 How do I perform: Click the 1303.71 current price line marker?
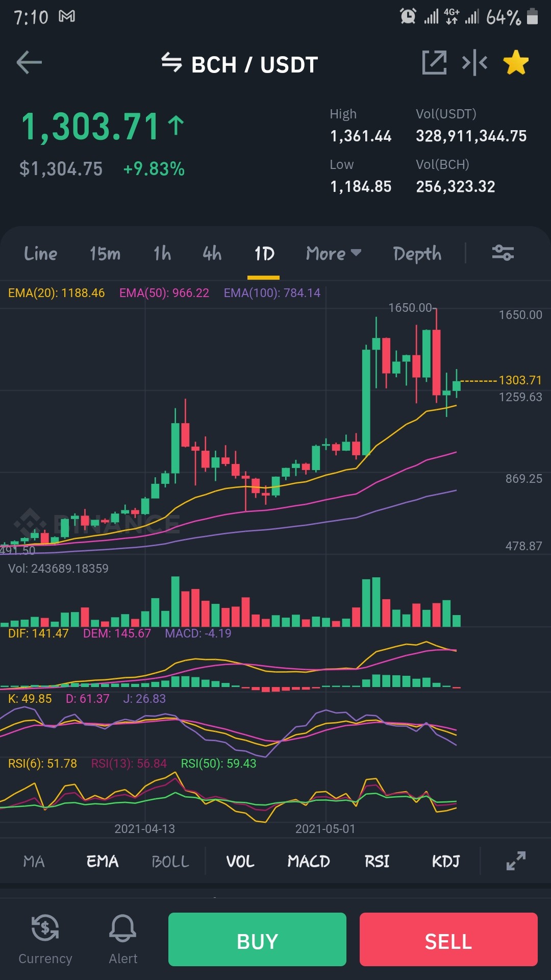pyautogui.click(x=520, y=380)
